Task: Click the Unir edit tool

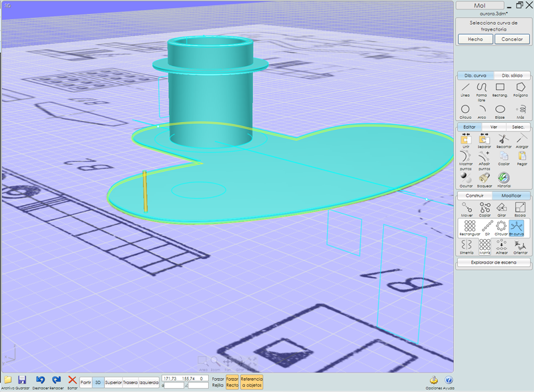Action: click(465, 141)
